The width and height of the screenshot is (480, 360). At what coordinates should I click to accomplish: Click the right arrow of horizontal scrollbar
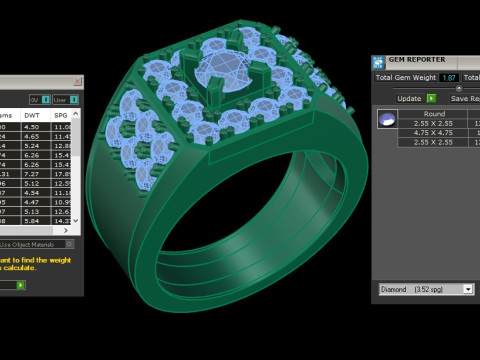66,230
